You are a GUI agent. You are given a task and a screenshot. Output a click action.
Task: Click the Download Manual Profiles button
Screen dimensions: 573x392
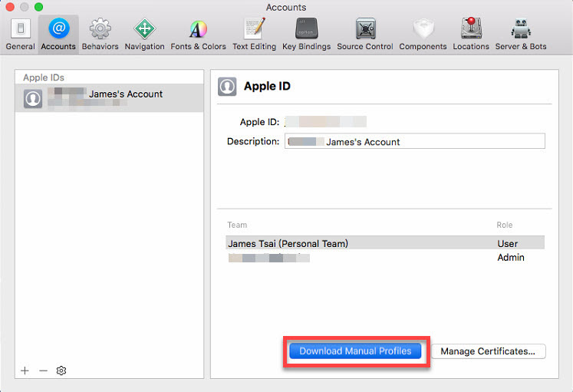(x=355, y=351)
